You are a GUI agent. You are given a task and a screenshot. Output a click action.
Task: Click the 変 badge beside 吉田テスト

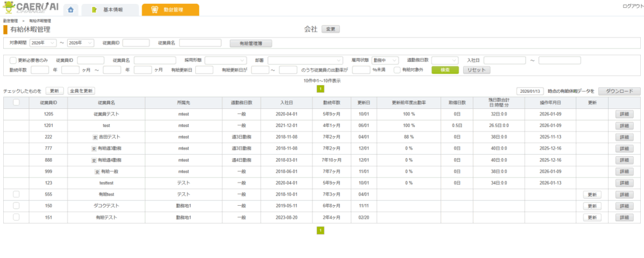click(93, 137)
